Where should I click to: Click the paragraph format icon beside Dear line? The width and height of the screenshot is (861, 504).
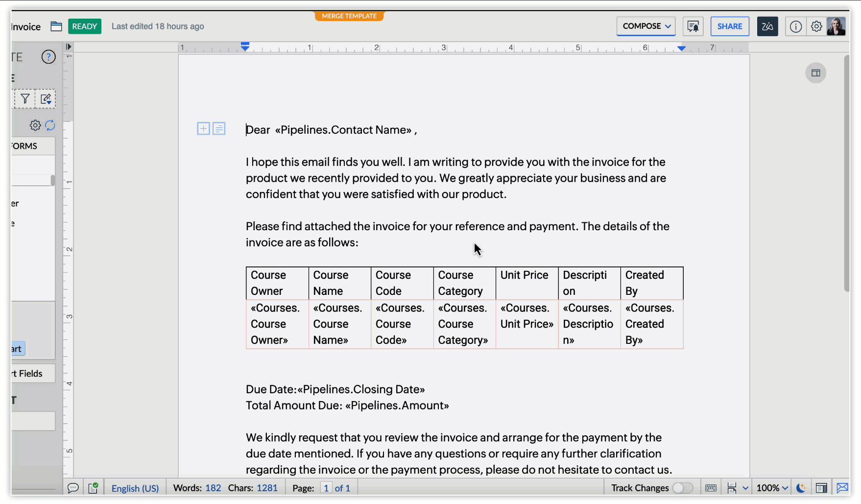coord(219,129)
